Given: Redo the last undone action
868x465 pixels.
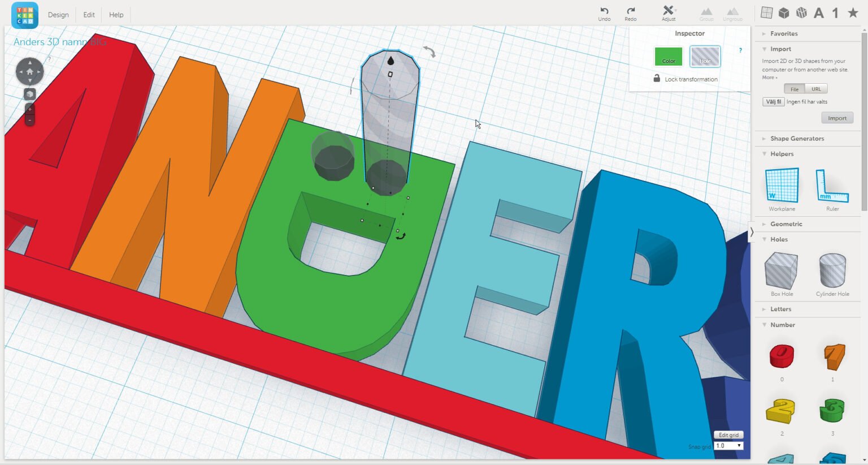Looking at the screenshot, I should point(630,11).
